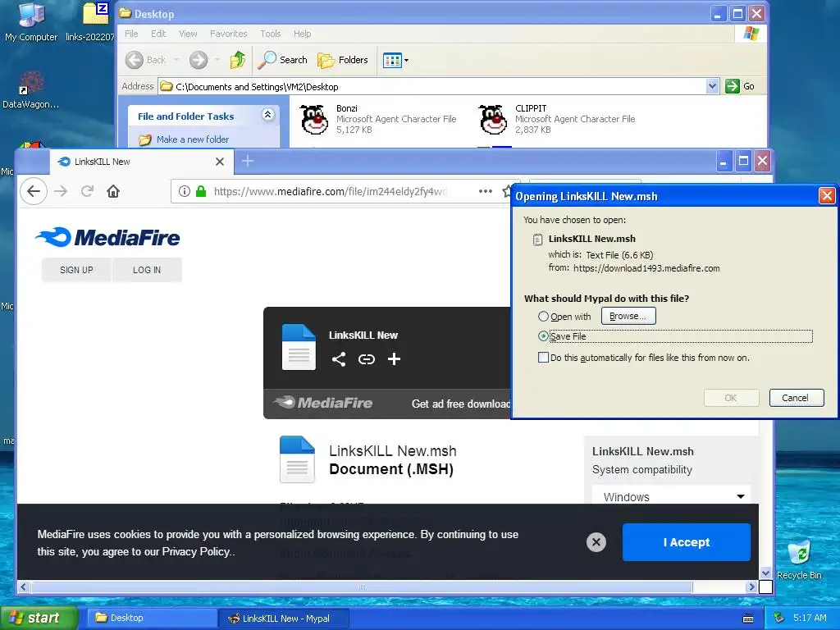Share the LinksKILL New file
The width and height of the screenshot is (840, 630).
pyautogui.click(x=339, y=359)
